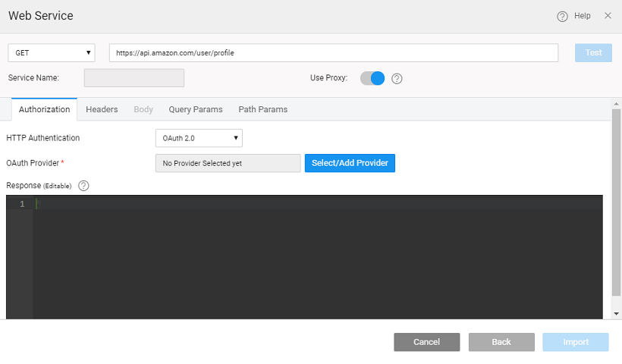This screenshot has width=622, height=364.
Task: Click the Import button
Action: click(x=576, y=342)
